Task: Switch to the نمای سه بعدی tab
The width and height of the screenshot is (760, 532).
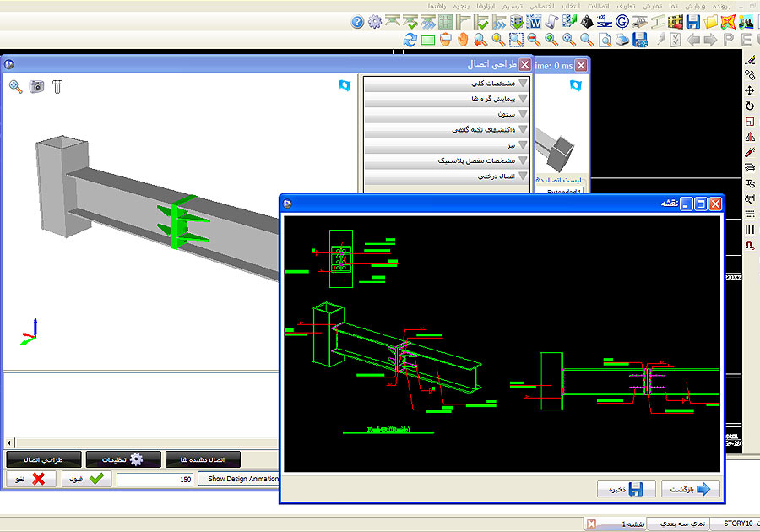Action: pyautogui.click(x=678, y=524)
